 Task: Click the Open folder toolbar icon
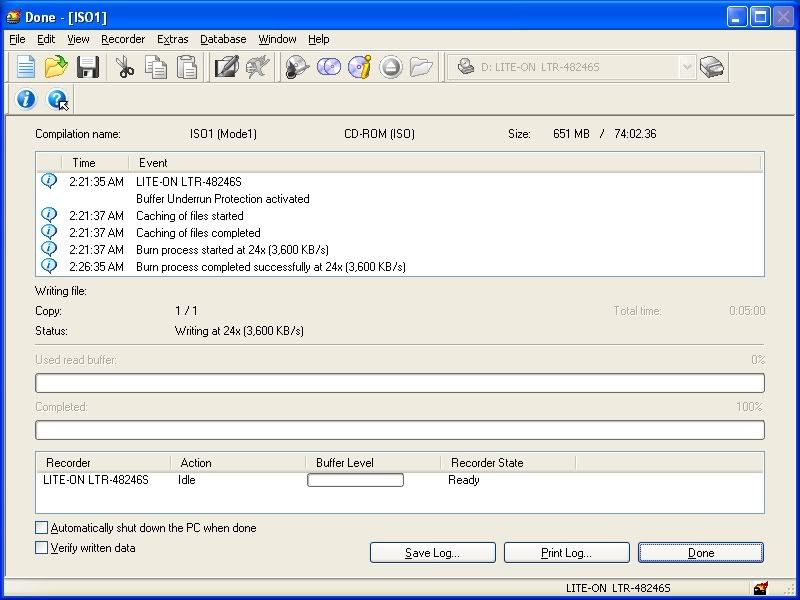click(x=57, y=67)
